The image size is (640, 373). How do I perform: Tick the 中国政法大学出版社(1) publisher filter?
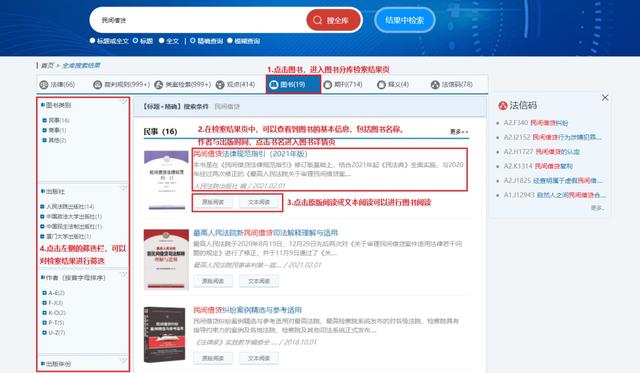[42, 216]
